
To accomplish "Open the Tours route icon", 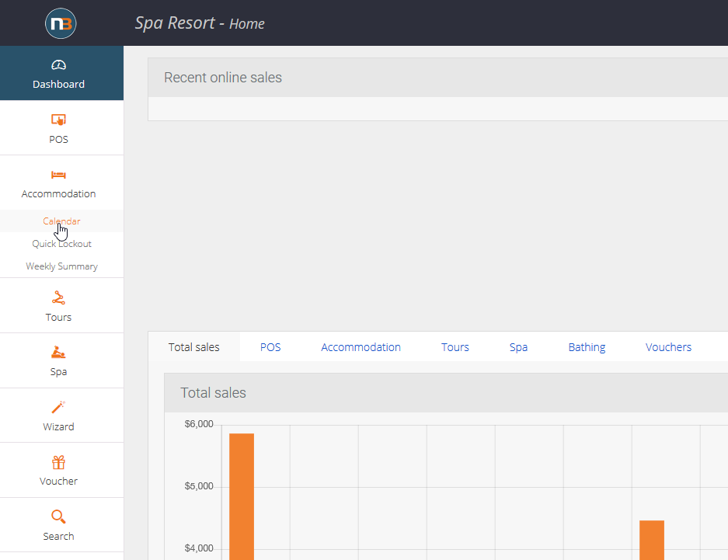I will 58,297.
